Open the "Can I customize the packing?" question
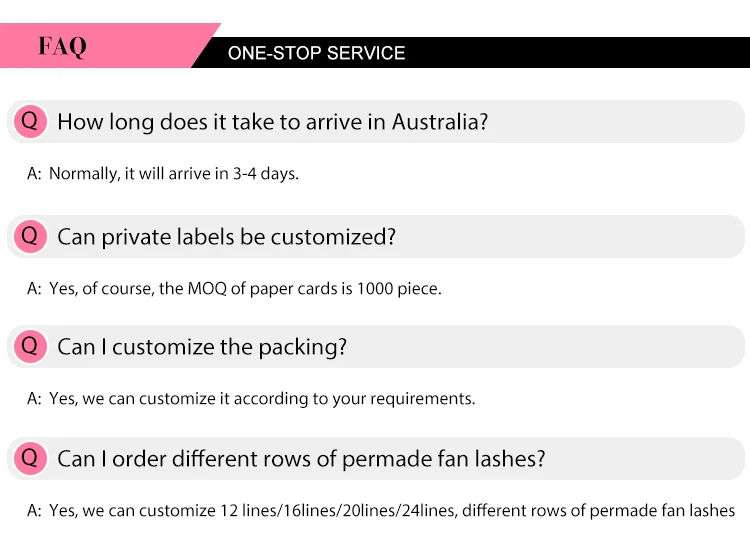 click(202, 347)
